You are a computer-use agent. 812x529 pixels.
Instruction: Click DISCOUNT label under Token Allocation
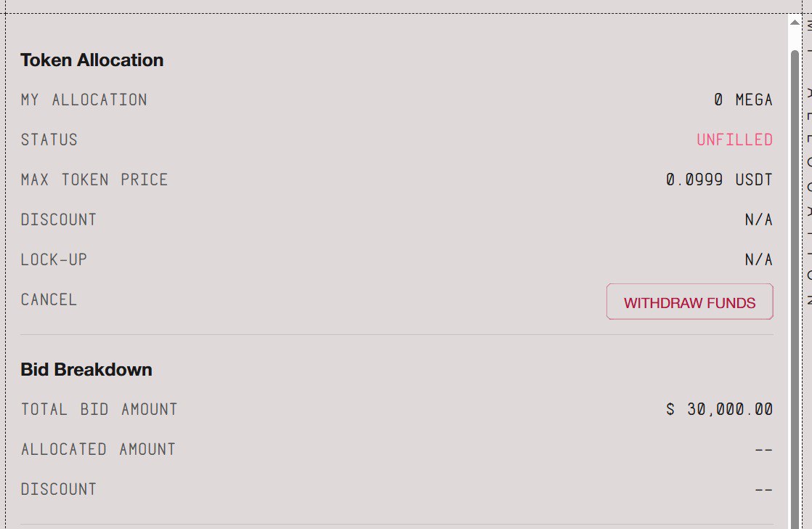pyautogui.click(x=59, y=219)
